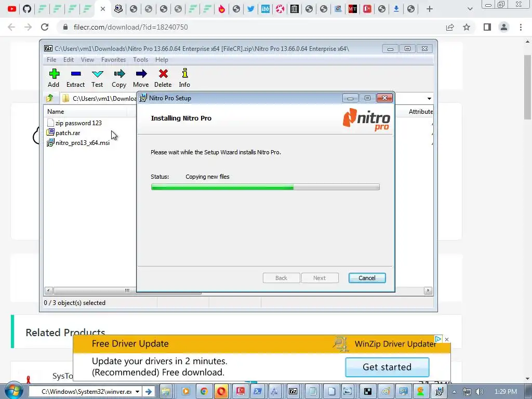Image resolution: width=532 pixels, height=399 pixels.
Task: Click the network icon in system tray
Action: [467, 392]
